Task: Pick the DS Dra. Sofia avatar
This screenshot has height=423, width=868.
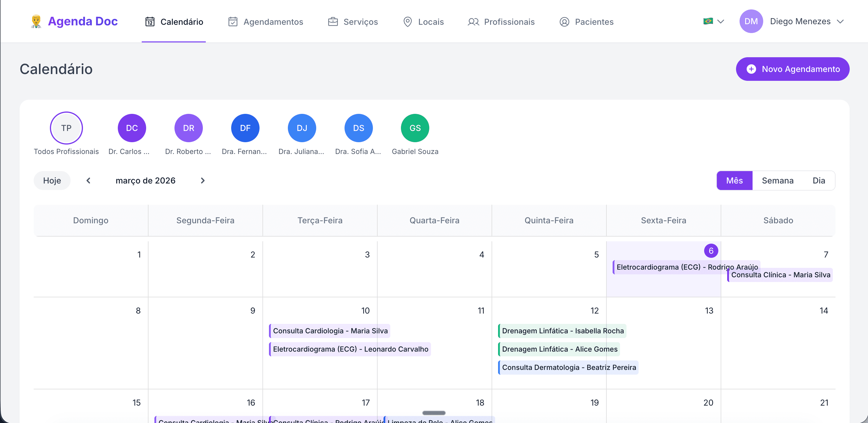Action: coord(358,128)
